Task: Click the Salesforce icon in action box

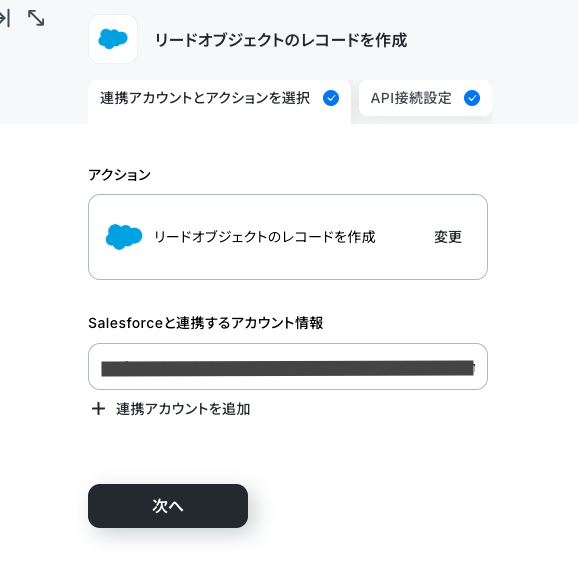Action: pyautogui.click(x=124, y=237)
